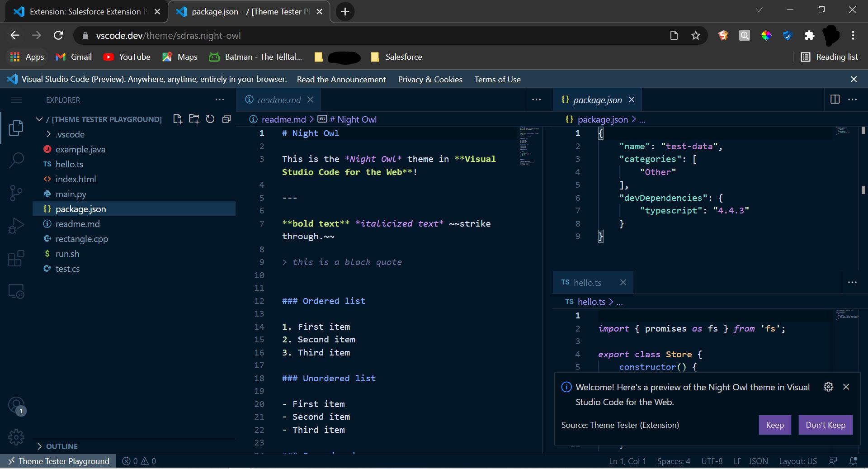Close the readme.md editor tab
Screen dimensions: 868x469
pos(310,99)
